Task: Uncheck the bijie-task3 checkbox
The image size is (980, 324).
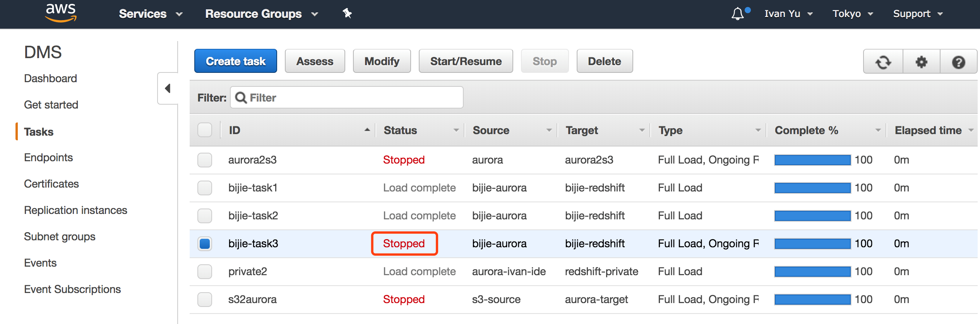Action: (205, 243)
